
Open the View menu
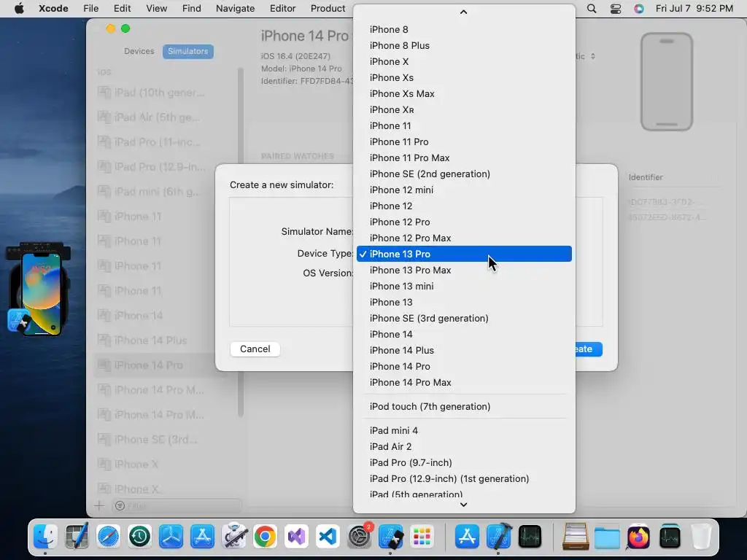click(157, 9)
